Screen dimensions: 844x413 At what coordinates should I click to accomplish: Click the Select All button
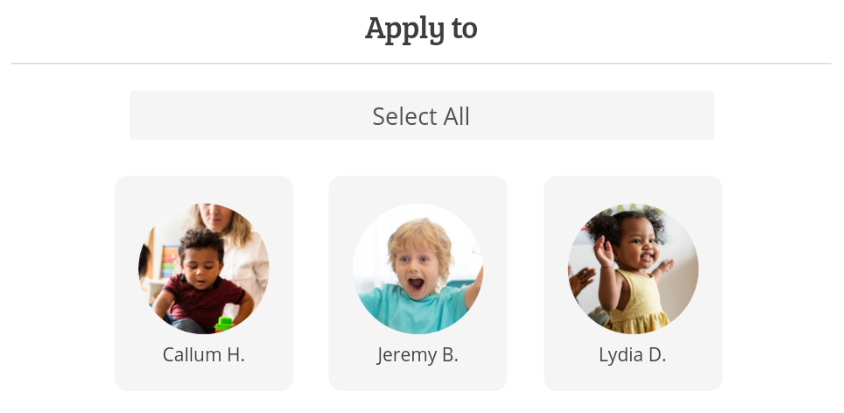[x=421, y=116]
